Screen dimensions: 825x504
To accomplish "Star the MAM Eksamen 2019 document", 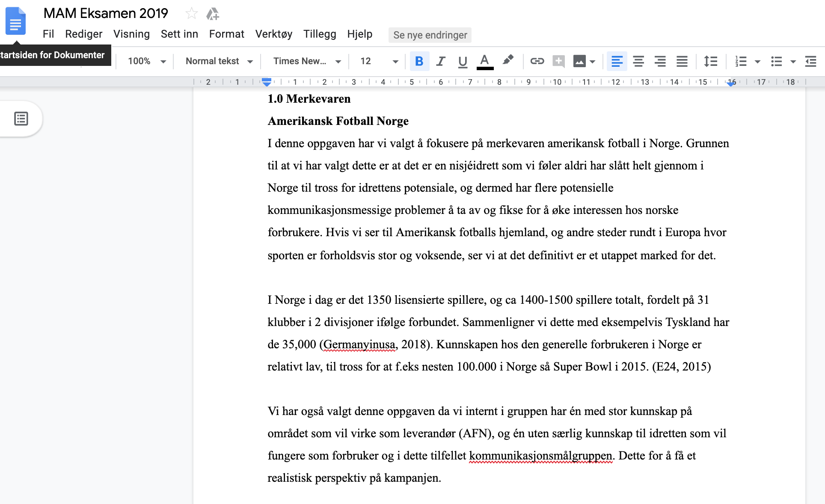I will (191, 14).
